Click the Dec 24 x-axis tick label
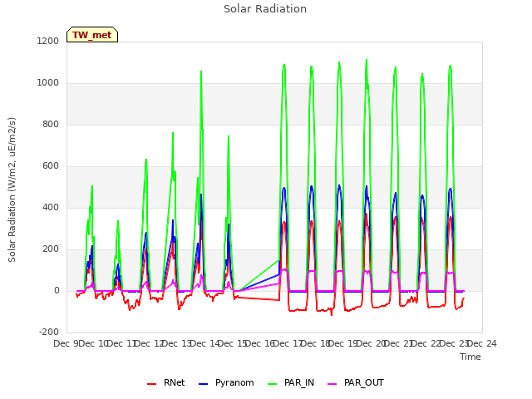532x399 pixels. pyautogui.click(x=482, y=343)
